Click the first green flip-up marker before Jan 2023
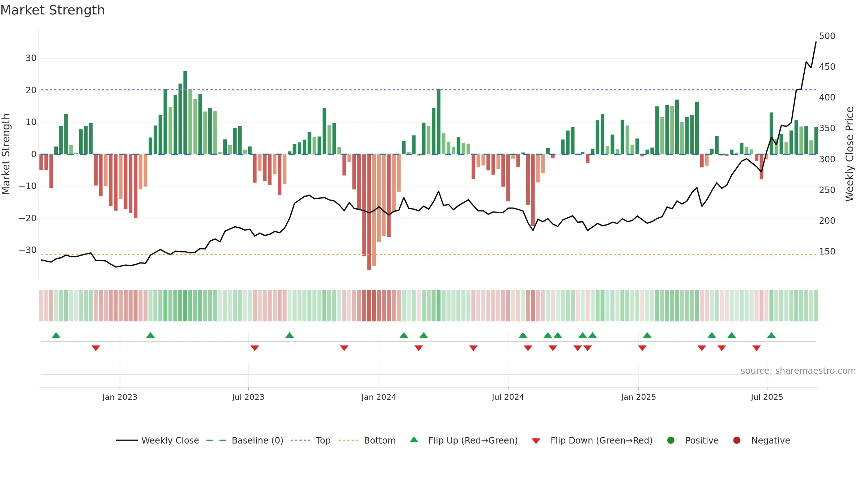The height and width of the screenshot is (488, 868). tap(56, 335)
